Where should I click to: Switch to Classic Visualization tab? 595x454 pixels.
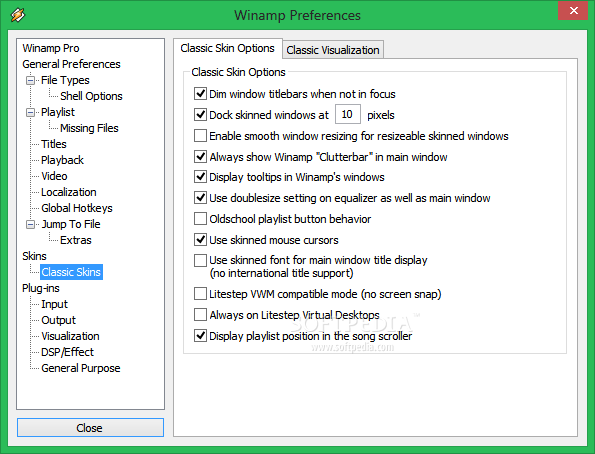[333, 50]
